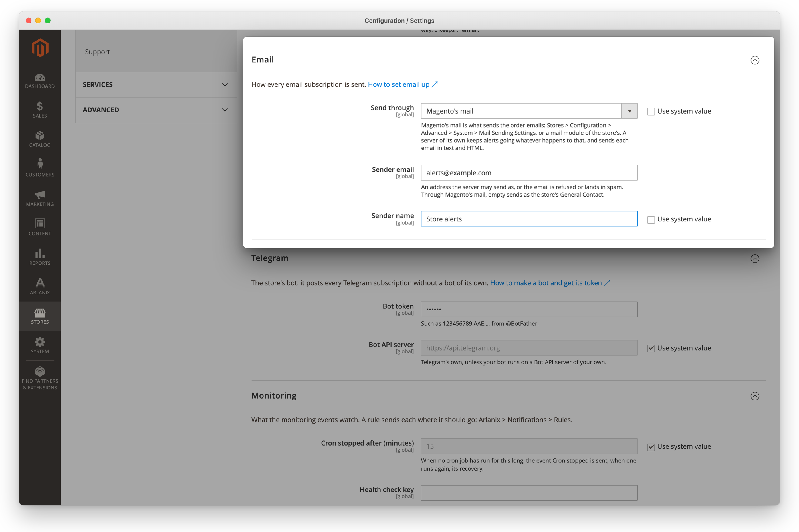Viewport: 799px width, 532px height.
Task: Tick Use system value for Sender name
Action: 651,220
